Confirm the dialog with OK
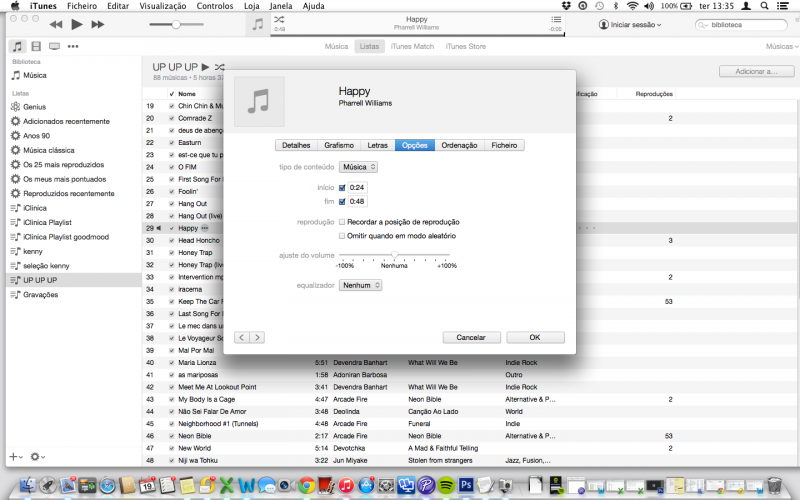 [x=535, y=337]
